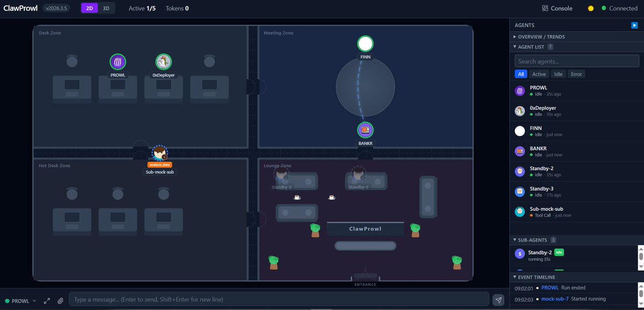Click the Standby-3 avatar in Lounge Zone
This screenshot has width=644, height=310.
click(281, 174)
